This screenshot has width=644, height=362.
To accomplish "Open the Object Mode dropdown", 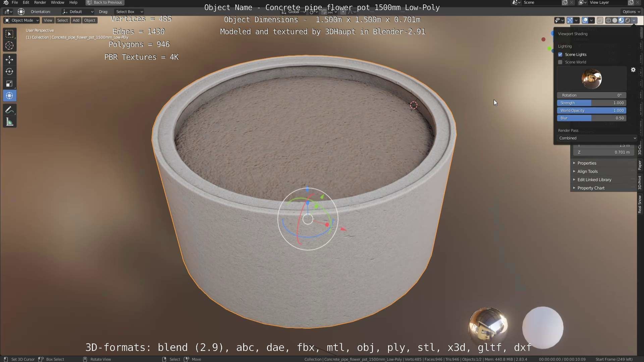I will pos(21,20).
